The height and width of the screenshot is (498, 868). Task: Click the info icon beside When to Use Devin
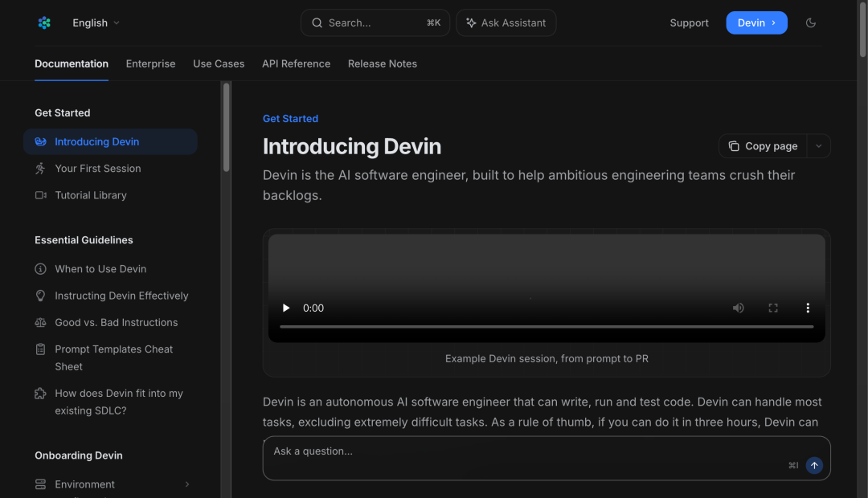40,269
